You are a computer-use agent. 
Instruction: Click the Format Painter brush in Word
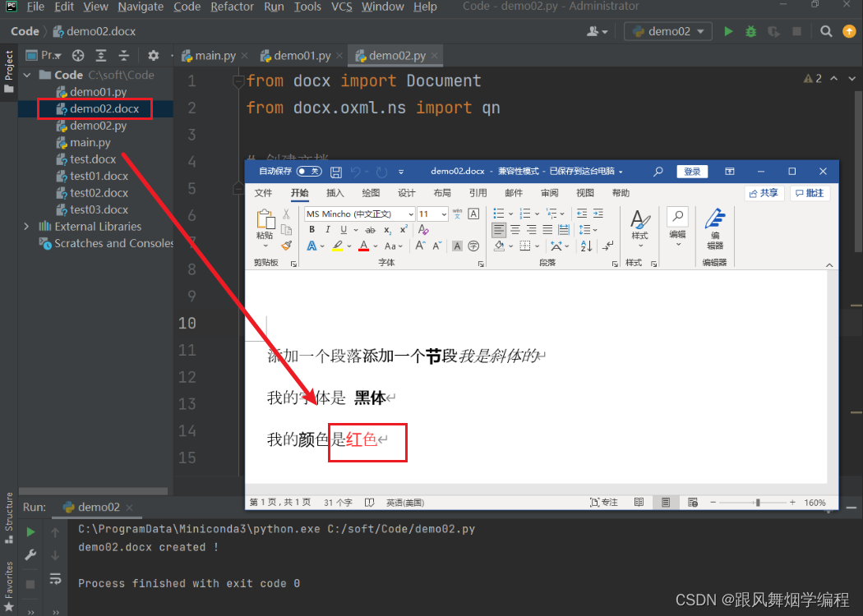(x=286, y=246)
